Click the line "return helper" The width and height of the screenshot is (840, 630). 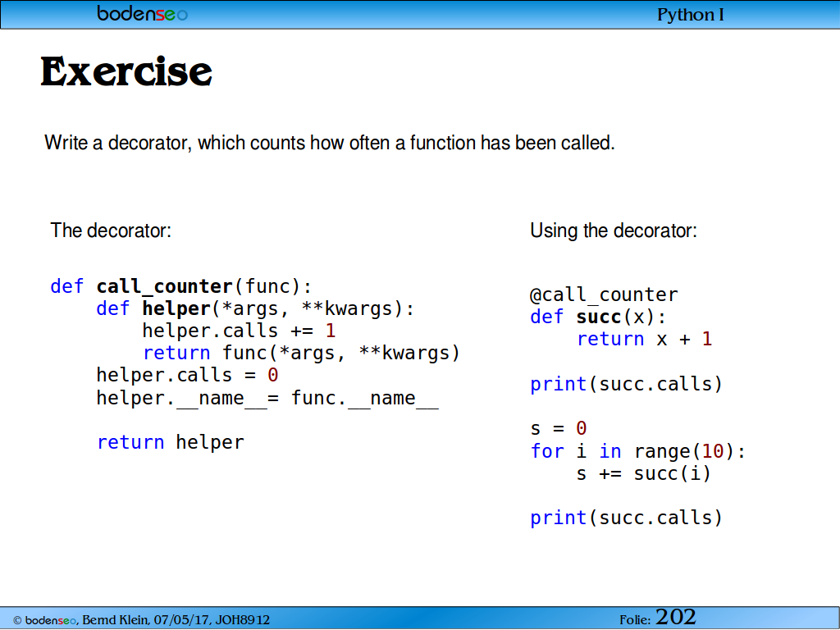[x=171, y=442]
